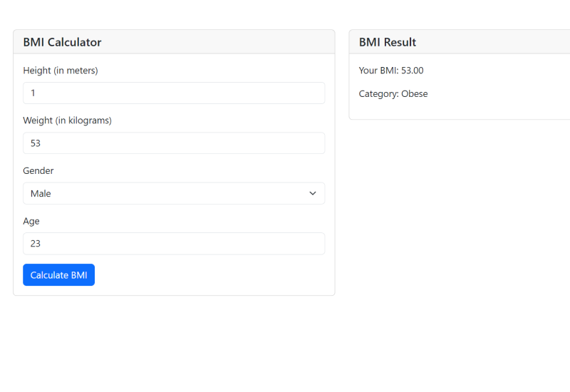
Task: Click the 'Your BMI:' text in results
Action: click(378, 71)
